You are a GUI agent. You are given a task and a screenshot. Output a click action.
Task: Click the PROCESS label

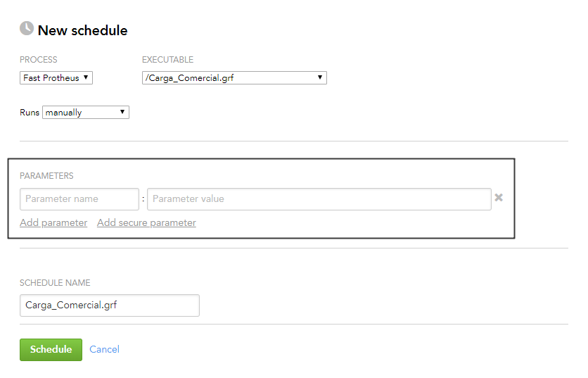(x=39, y=60)
